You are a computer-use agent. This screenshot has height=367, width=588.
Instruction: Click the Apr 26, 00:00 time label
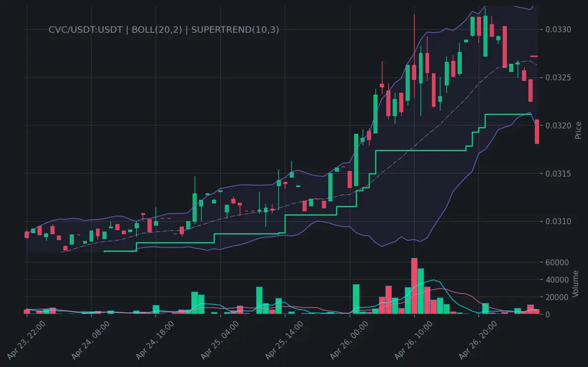tap(349, 340)
